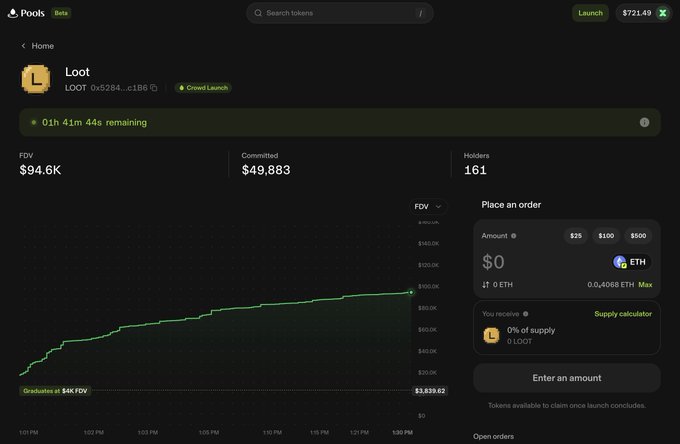The height and width of the screenshot is (444, 680).
Task: Click the slash shortcut hint in search
Action: point(420,13)
